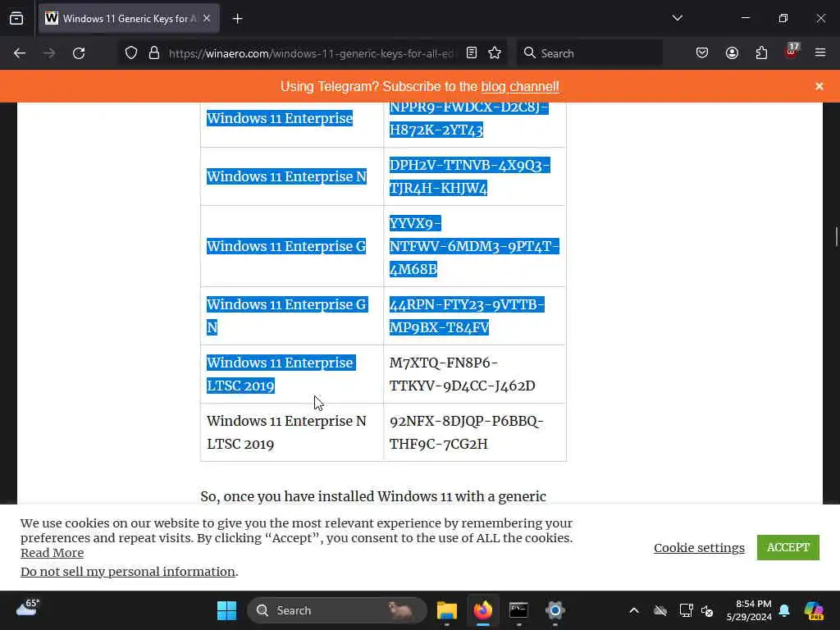Image resolution: width=840 pixels, height=630 pixels.
Task: Dismiss the orange Telegram banner
Action: 819,86
